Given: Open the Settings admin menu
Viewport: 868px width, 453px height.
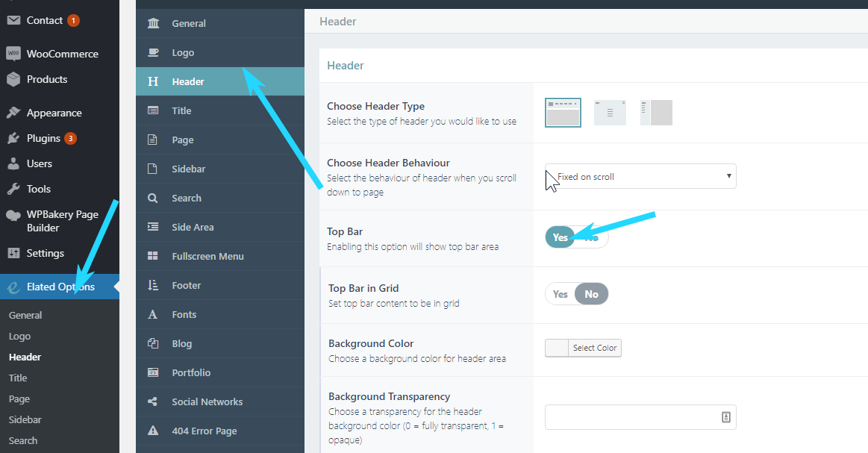Looking at the screenshot, I should pos(60,254).
